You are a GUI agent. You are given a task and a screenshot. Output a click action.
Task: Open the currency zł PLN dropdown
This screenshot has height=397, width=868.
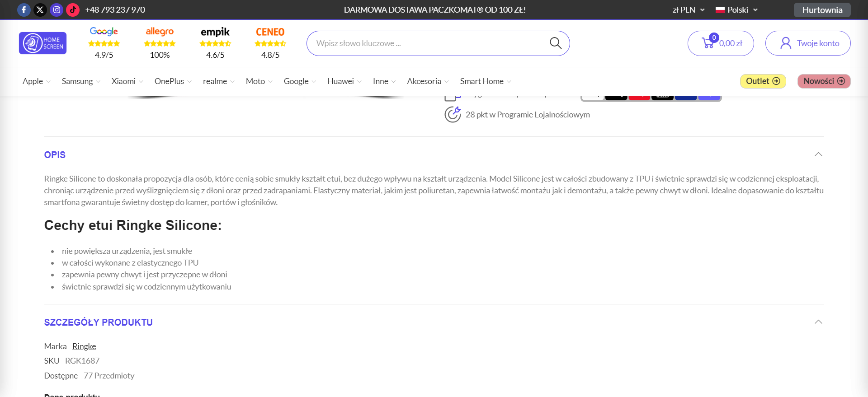pos(689,10)
